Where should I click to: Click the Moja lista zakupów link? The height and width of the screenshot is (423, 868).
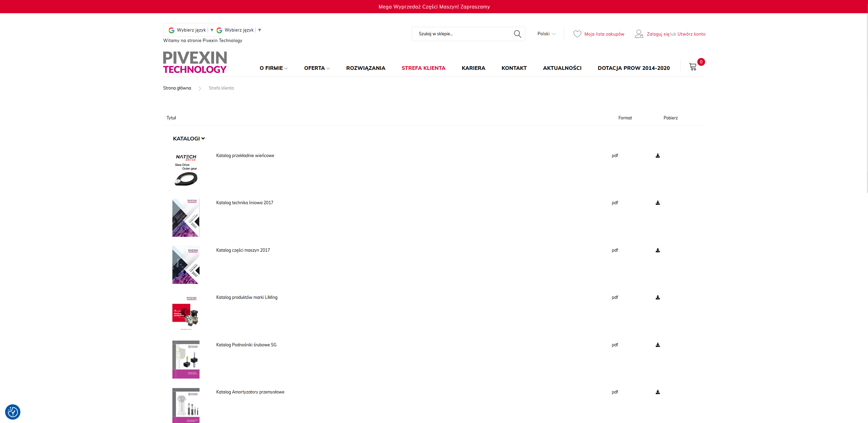click(x=604, y=34)
